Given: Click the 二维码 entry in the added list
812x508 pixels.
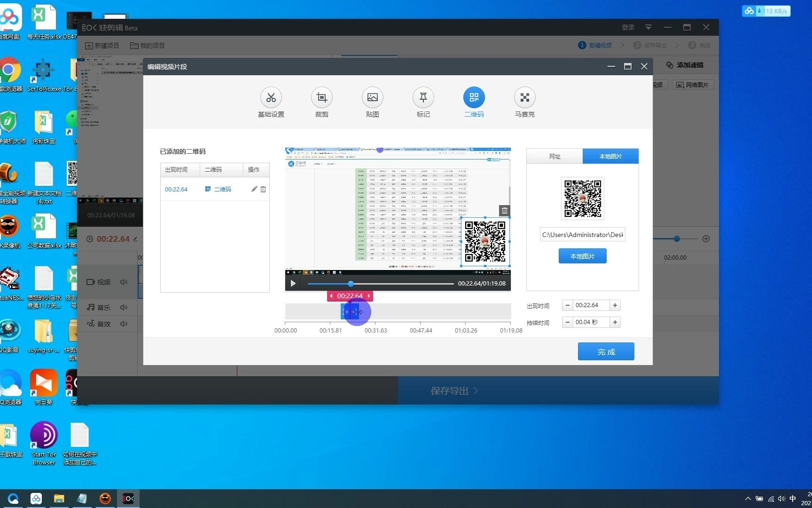Looking at the screenshot, I should pyautogui.click(x=218, y=189).
